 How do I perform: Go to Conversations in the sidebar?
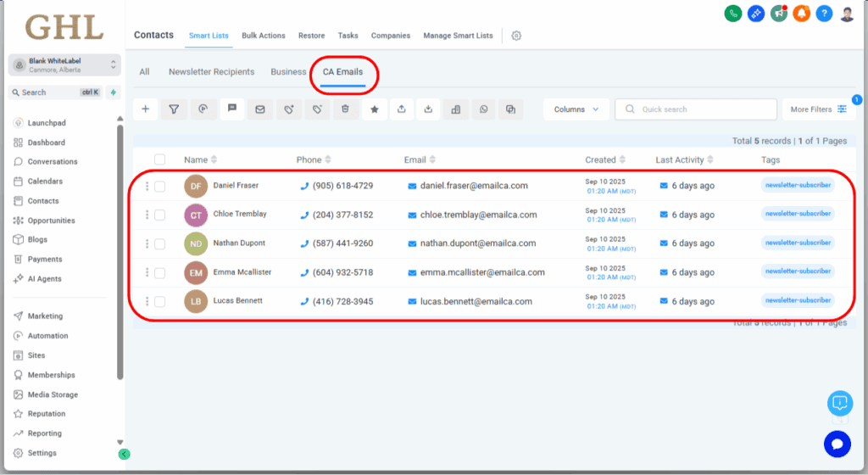53,162
